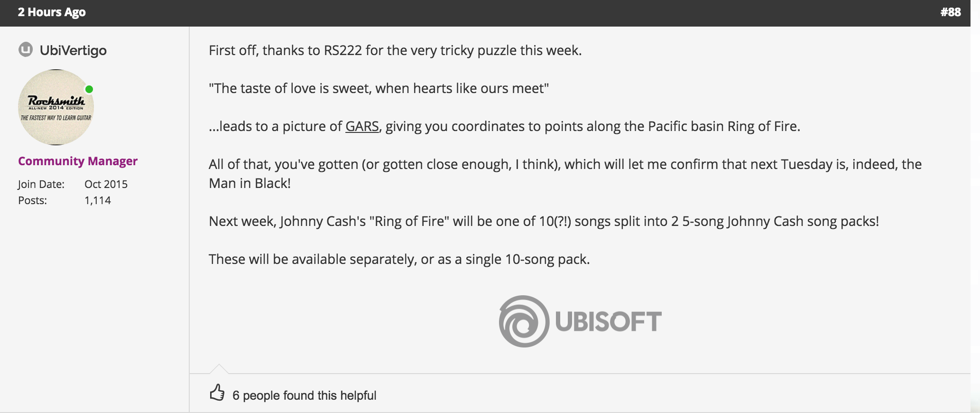The width and height of the screenshot is (980, 413).
Task: Click the Ubisoft badge icon beside UbiVertigo
Action: 26,49
